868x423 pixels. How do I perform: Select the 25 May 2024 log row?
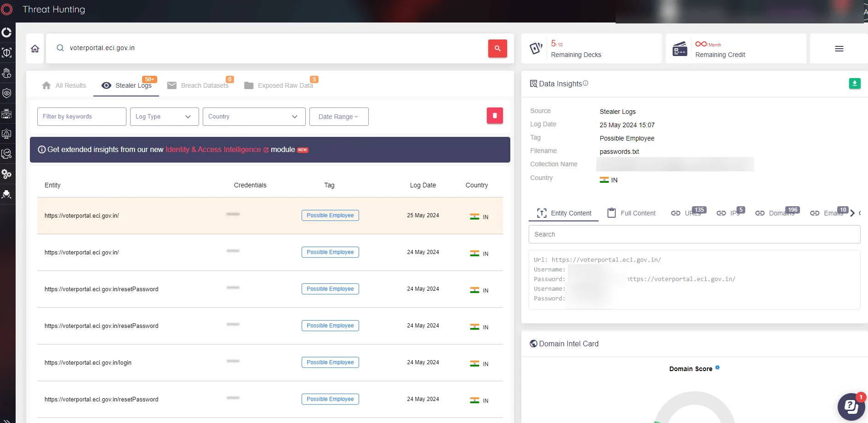point(270,216)
